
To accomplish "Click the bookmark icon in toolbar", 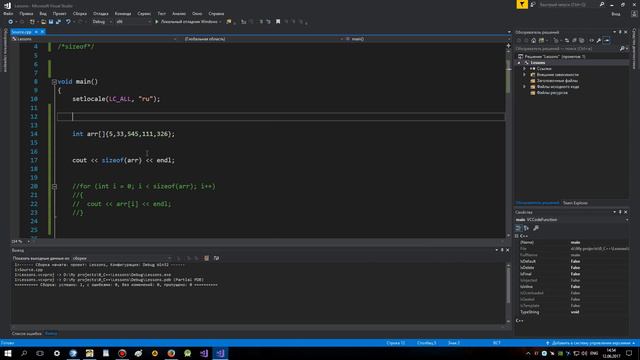I will [278, 22].
